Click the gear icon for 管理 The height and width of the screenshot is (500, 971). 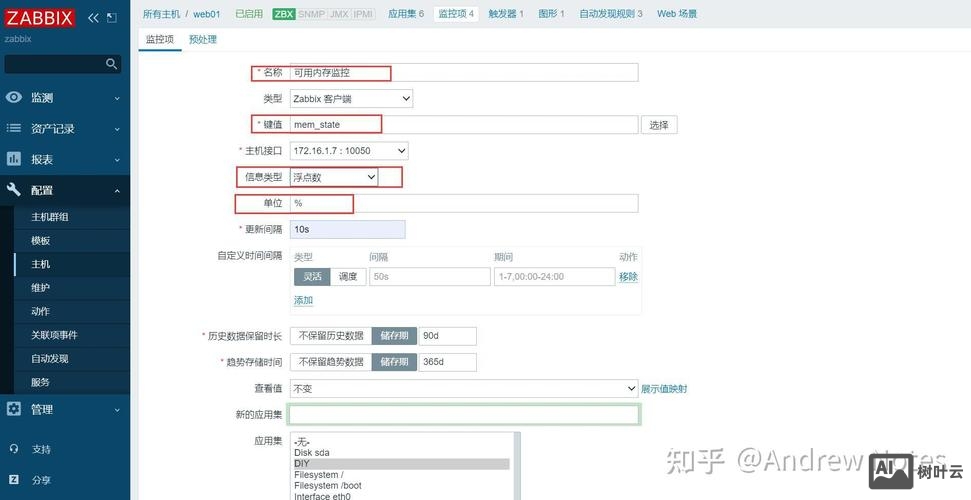[14, 409]
